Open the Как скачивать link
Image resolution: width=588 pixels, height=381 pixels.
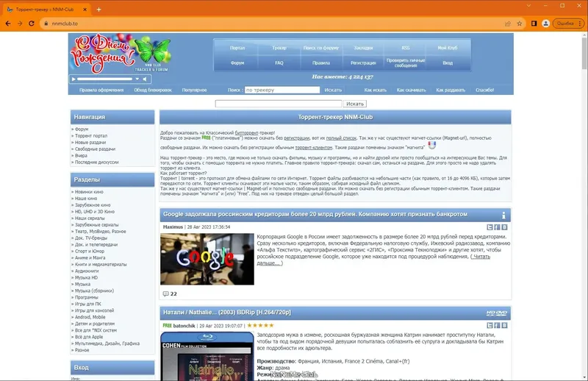(411, 90)
